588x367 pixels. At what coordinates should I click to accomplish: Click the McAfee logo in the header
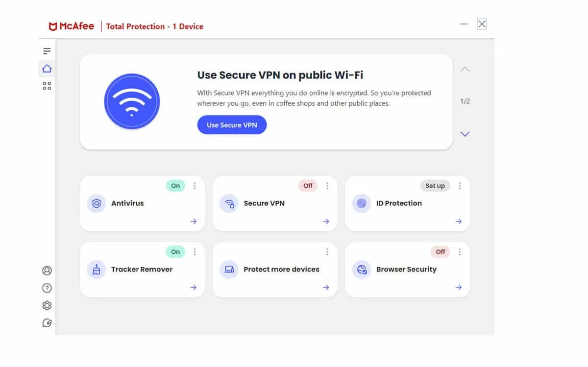click(72, 26)
